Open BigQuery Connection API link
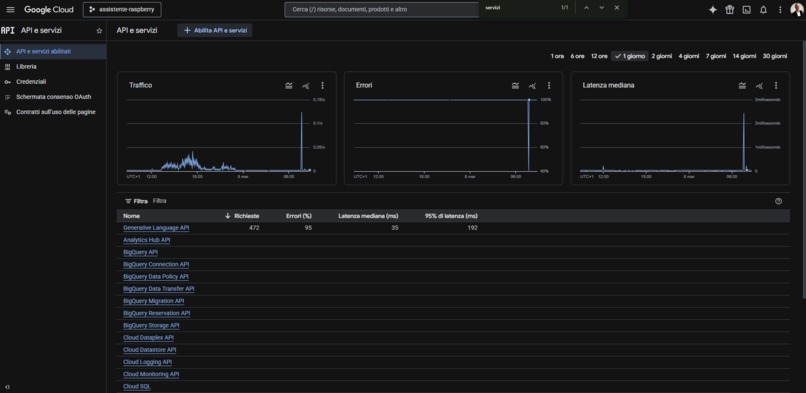The image size is (806, 393). pyautogui.click(x=156, y=265)
